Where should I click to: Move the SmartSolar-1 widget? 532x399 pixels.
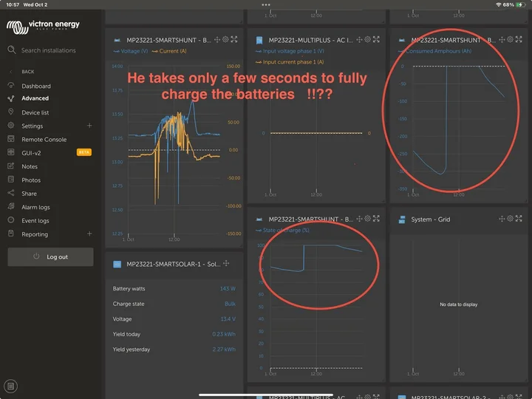226,263
